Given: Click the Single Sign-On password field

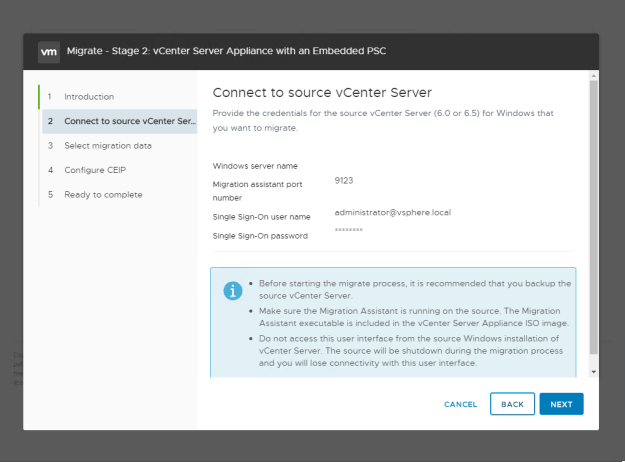Looking at the screenshot, I should point(349,230).
